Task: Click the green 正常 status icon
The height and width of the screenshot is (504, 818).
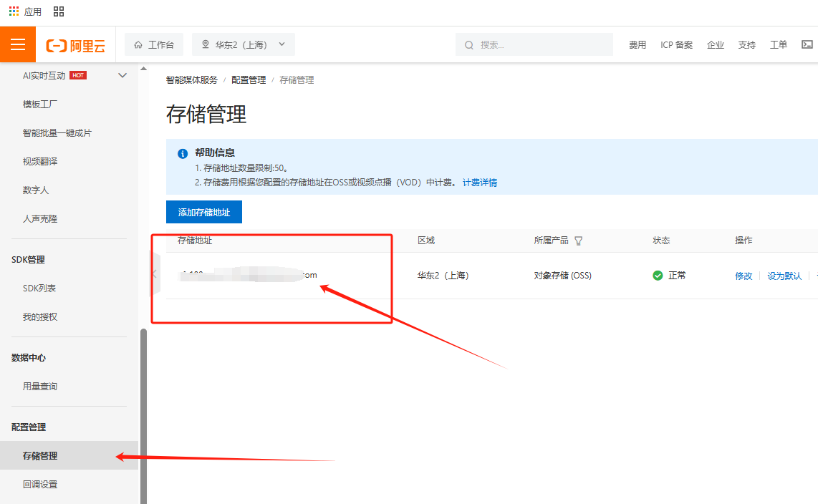Action: (658, 275)
